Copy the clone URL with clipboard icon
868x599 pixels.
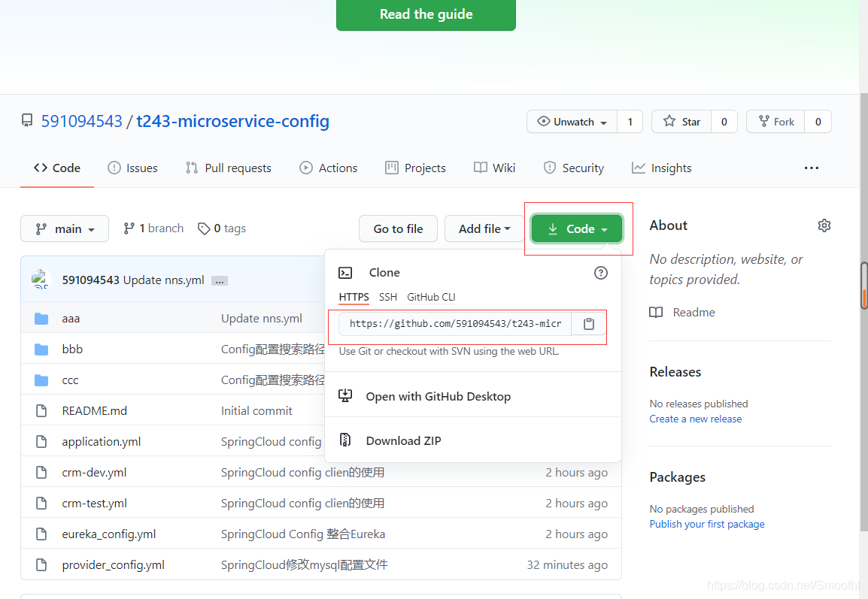[x=588, y=324]
